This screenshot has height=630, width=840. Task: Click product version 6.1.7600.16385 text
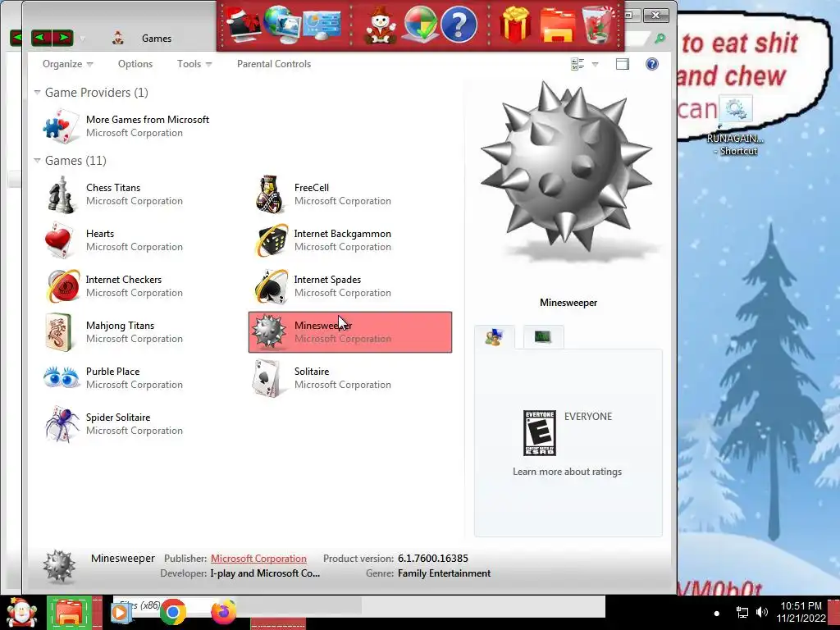point(433,558)
